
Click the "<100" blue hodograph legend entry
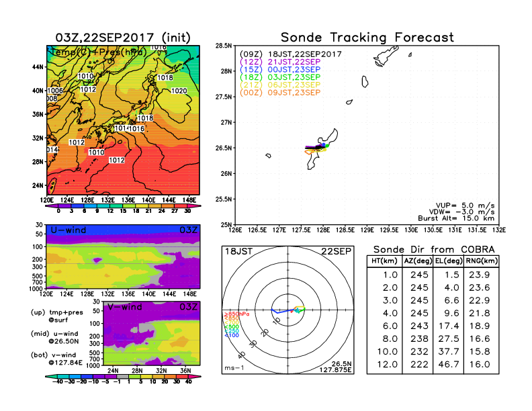point(232,335)
